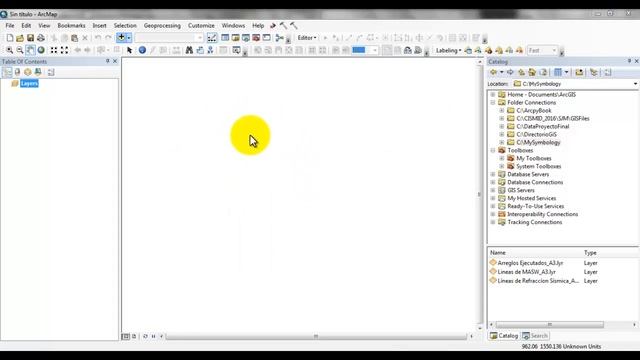Screen dimensions: 640x360
Task: Switch to Layout View button below map
Action: coord(134,336)
